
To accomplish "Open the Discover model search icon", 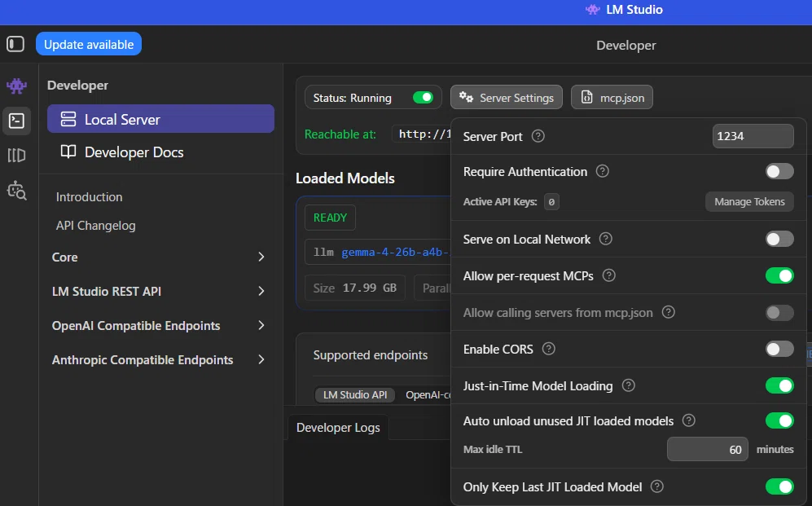I will pos(16,191).
